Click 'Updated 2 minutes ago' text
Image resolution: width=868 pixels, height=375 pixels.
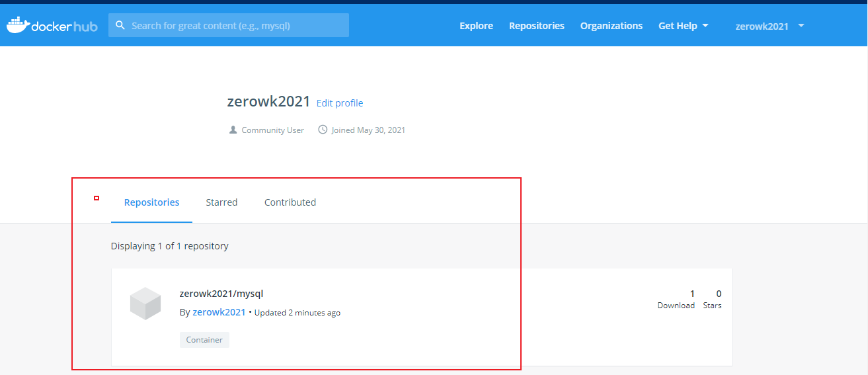tap(297, 313)
